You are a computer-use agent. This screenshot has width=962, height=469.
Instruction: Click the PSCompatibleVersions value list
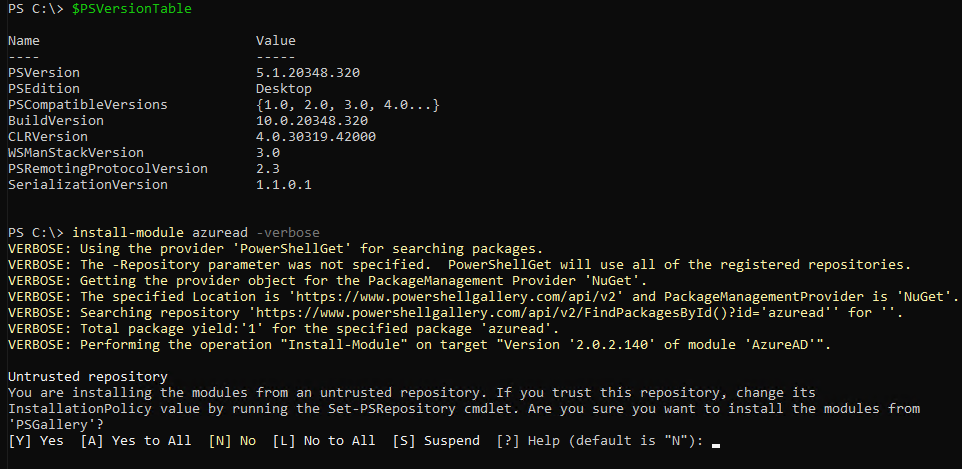tap(348, 105)
